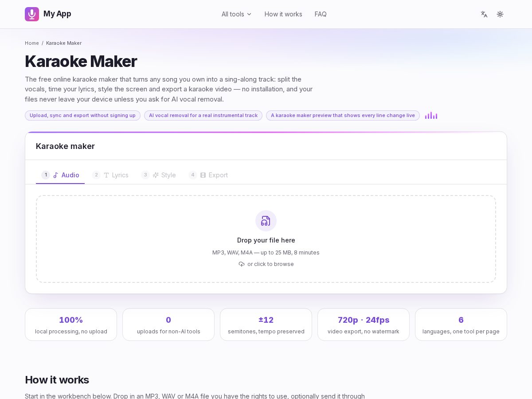Click the 'Karaoke maker' panel heading
Screen dimensions: 532x399
pyautogui.click(x=65, y=146)
